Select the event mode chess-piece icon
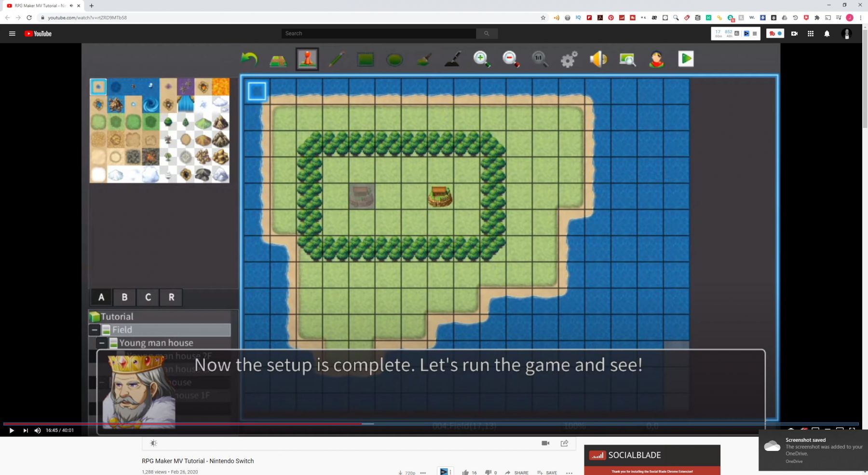Image resolution: width=868 pixels, height=475 pixels. [307, 59]
